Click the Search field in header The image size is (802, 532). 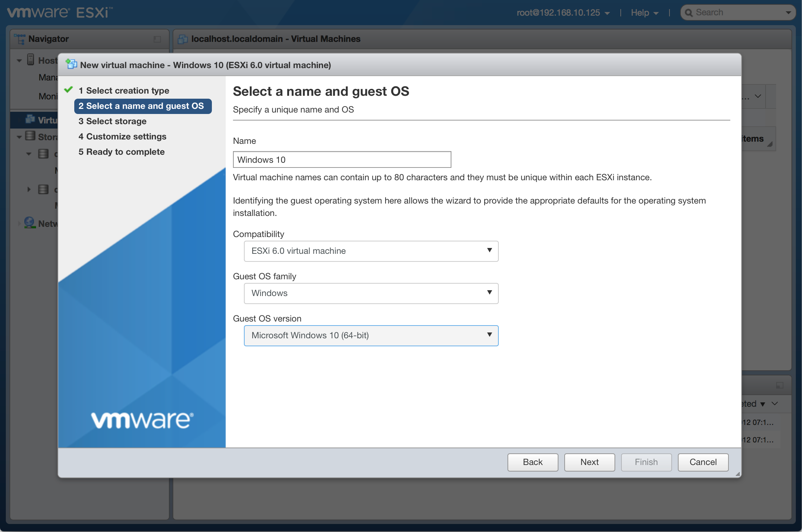(x=738, y=13)
